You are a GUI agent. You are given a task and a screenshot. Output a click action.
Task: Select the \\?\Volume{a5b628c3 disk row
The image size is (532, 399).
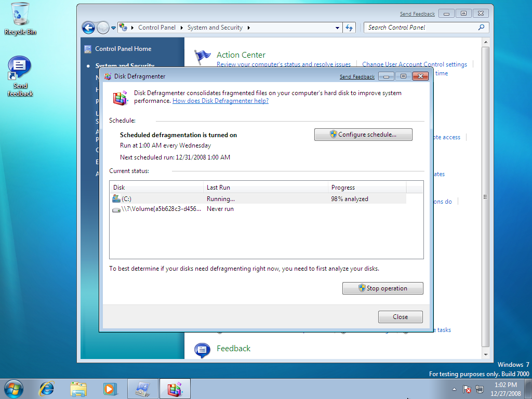pyautogui.click(x=258, y=209)
